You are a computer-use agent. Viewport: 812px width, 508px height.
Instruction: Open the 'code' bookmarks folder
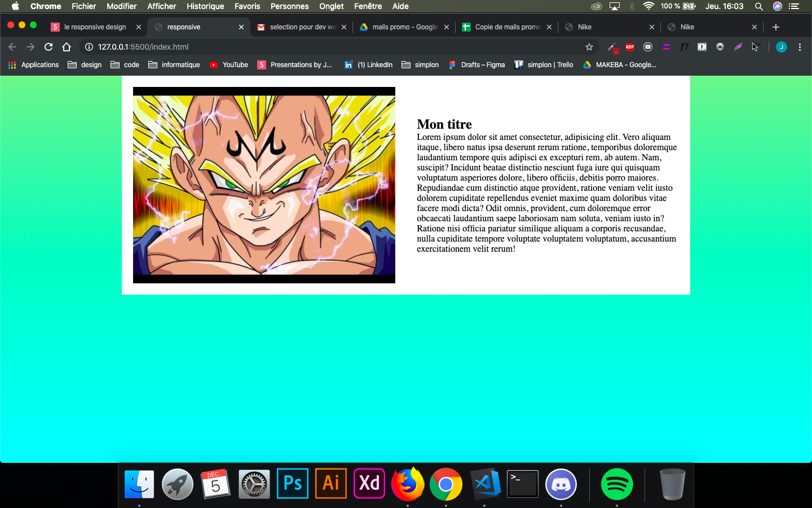tap(125, 65)
